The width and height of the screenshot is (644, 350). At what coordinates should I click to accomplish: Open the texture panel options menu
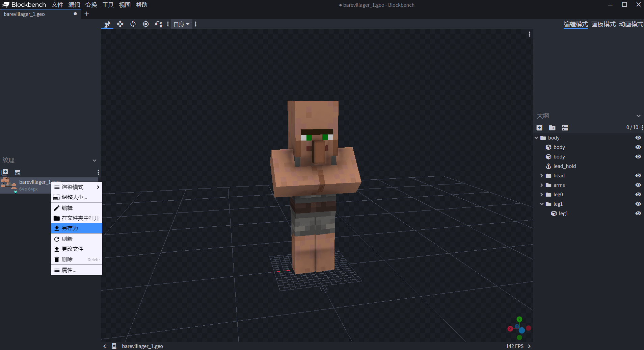pyautogui.click(x=98, y=172)
